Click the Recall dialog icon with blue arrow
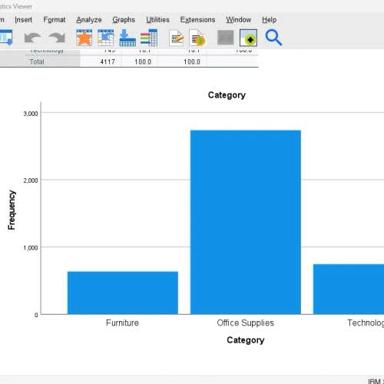Image resolution: width=384 pixels, height=384 pixels. click(6, 38)
